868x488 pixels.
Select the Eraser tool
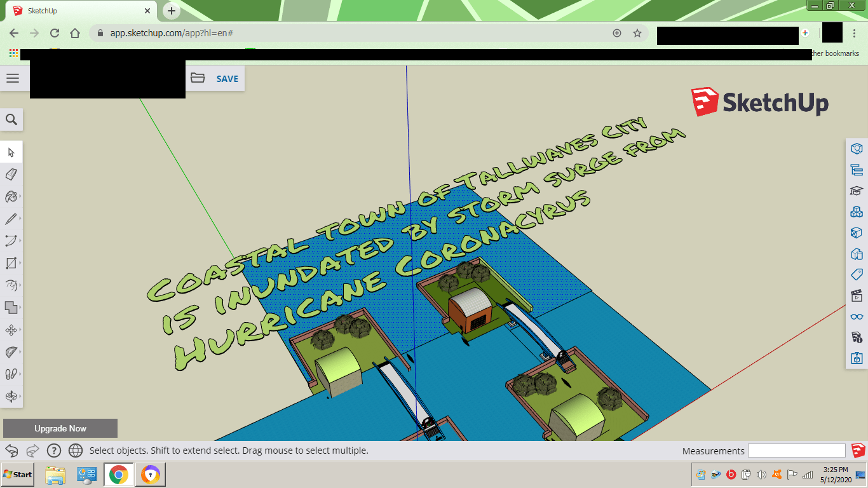[x=11, y=174]
